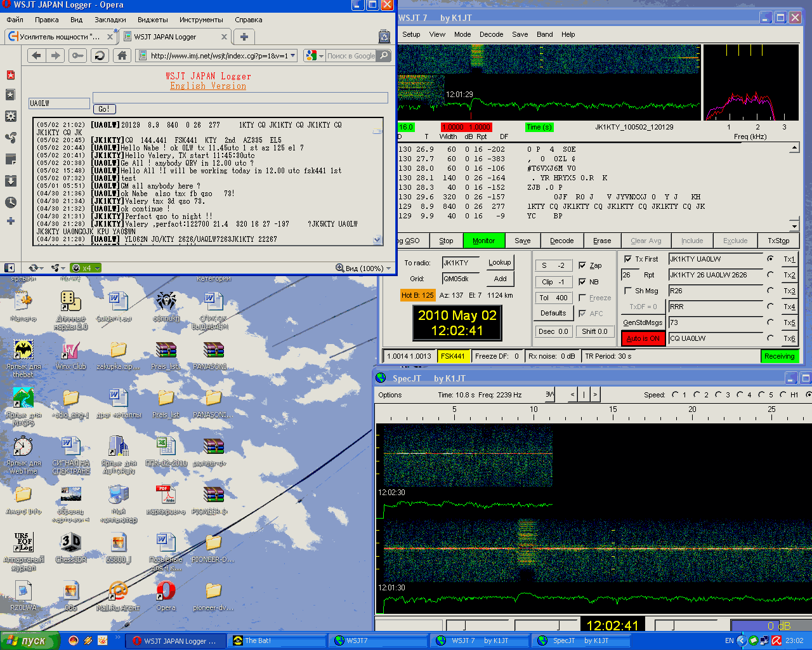Click To radio callsign field

(x=461, y=263)
